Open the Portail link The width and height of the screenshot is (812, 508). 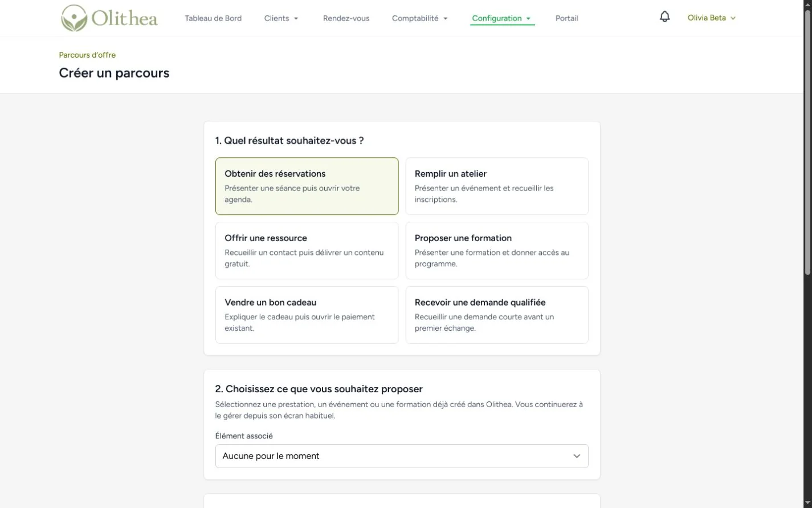566,18
